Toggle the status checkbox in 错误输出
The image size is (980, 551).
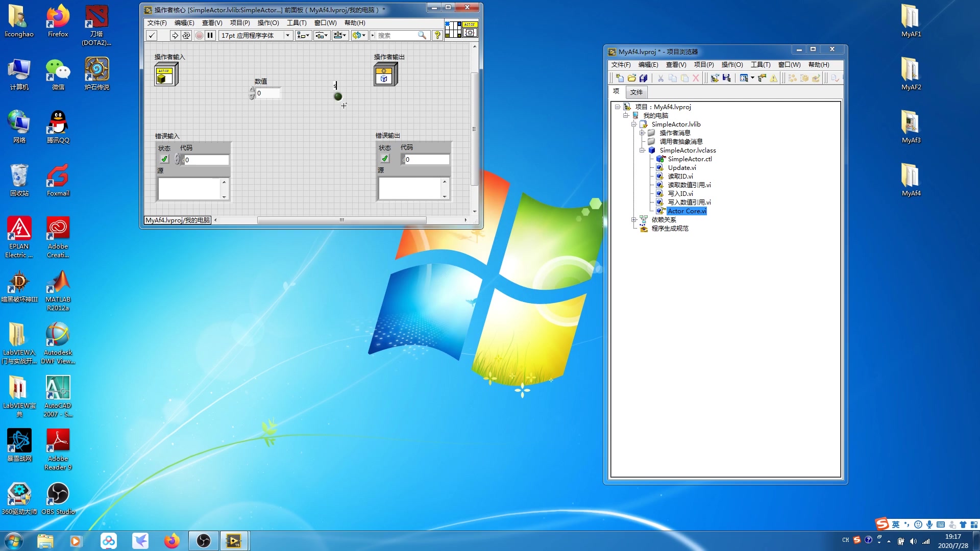[385, 159]
